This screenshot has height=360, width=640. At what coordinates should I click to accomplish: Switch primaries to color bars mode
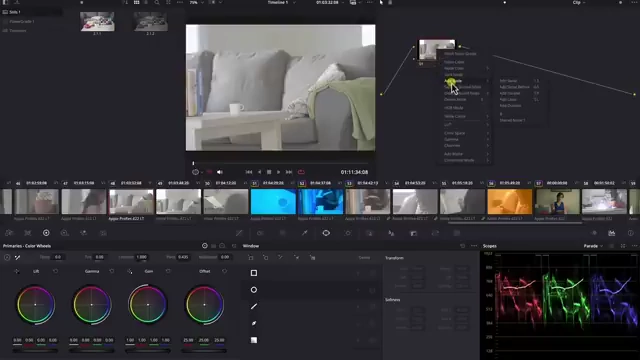click(x=213, y=246)
